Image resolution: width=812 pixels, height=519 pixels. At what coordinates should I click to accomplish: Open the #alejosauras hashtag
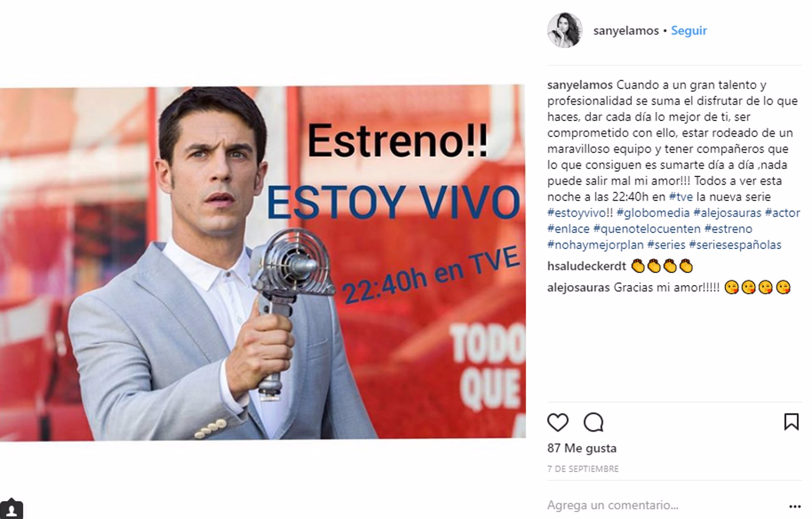(727, 213)
